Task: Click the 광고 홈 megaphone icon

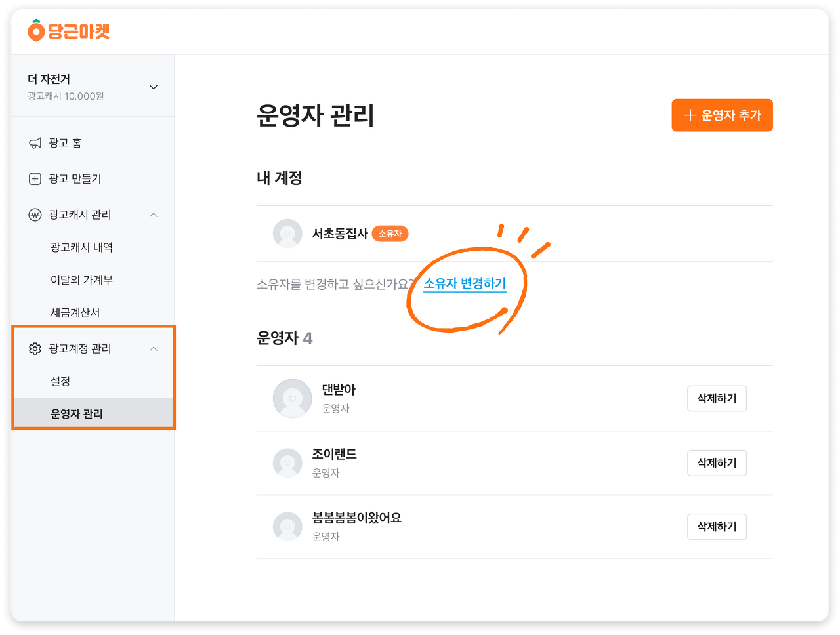Action: [x=35, y=143]
